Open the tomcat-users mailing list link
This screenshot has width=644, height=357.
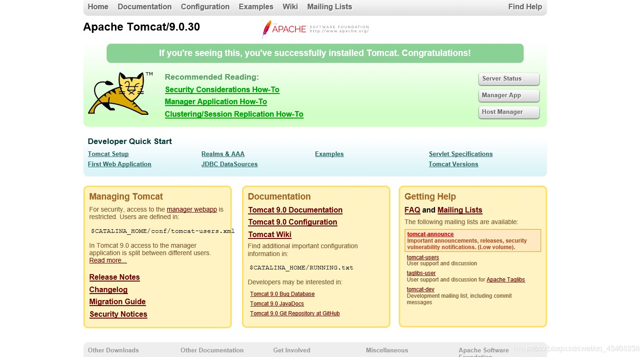pos(423,257)
